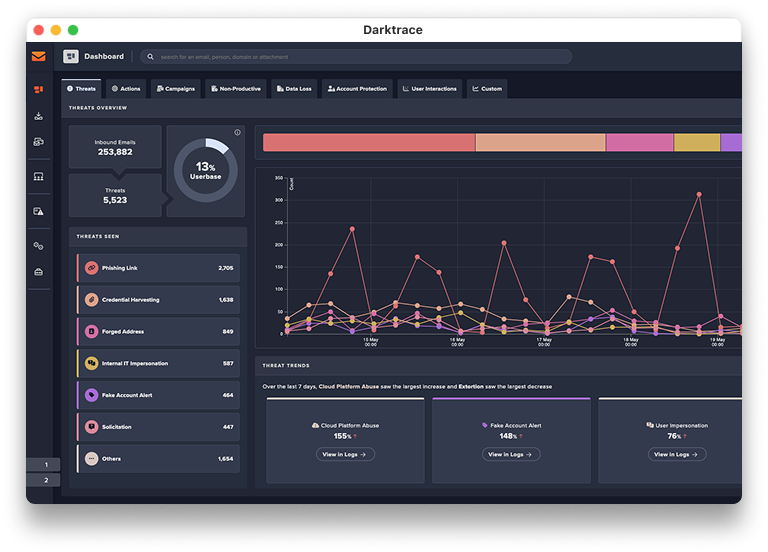The width and height of the screenshot is (768, 552).
Task: Click the tag icon beside Fake Account Alert trend
Action: click(485, 425)
